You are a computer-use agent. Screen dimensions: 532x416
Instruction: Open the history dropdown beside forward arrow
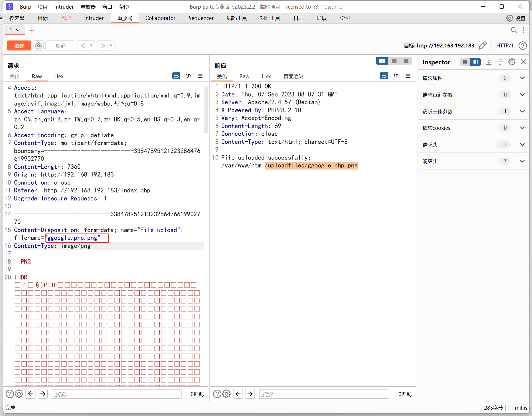111,45
